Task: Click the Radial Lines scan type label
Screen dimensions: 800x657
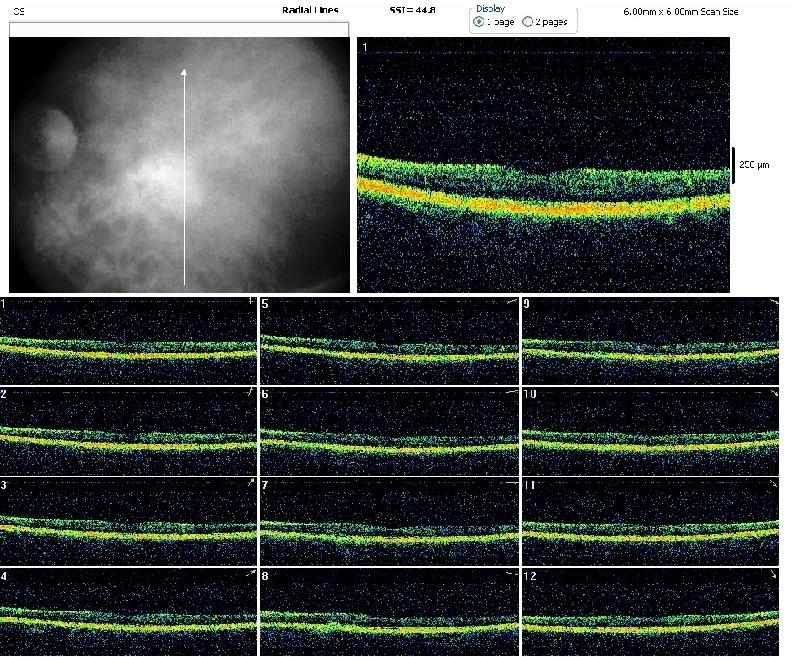Action: tap(310, 10)
